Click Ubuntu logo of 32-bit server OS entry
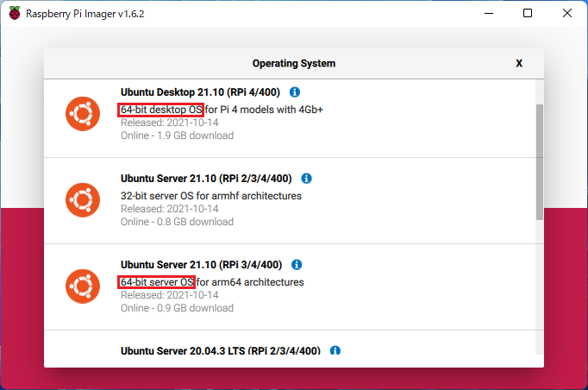The image size is (588, 390). tap(83, 200)
